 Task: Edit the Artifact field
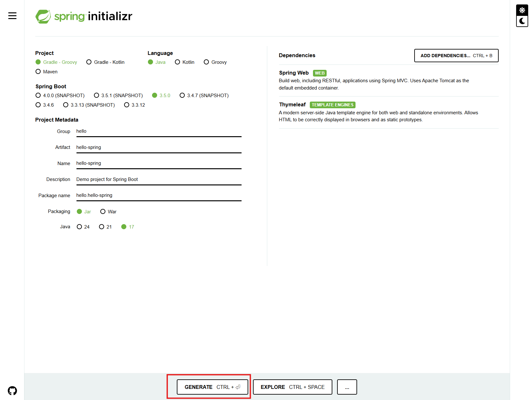(x=159, y=148)
